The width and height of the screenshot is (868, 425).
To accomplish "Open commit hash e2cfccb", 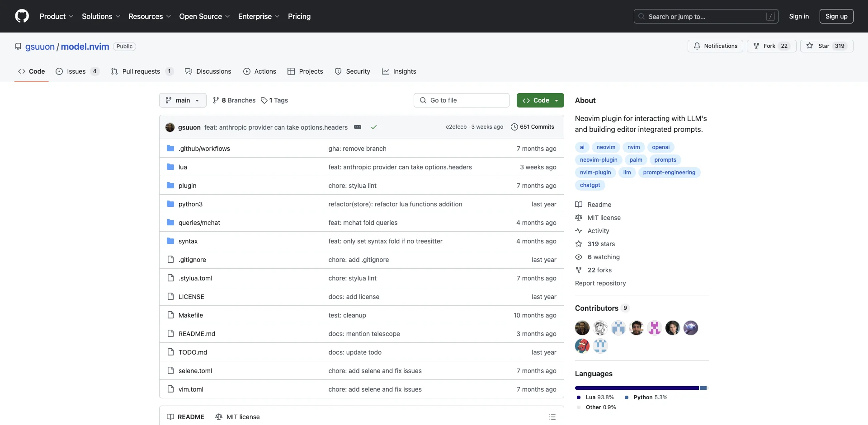I will click(x=456, y=127).
